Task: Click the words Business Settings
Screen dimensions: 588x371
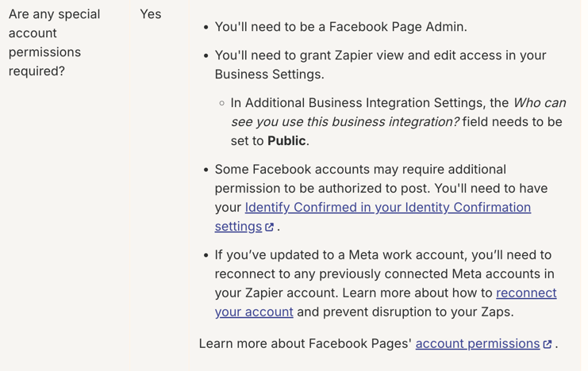Action: pos(267,75)
